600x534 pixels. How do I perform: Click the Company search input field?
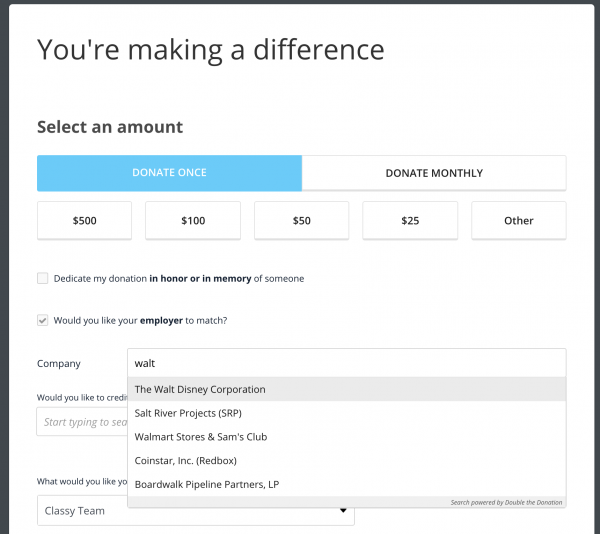[x=347, y=363]
